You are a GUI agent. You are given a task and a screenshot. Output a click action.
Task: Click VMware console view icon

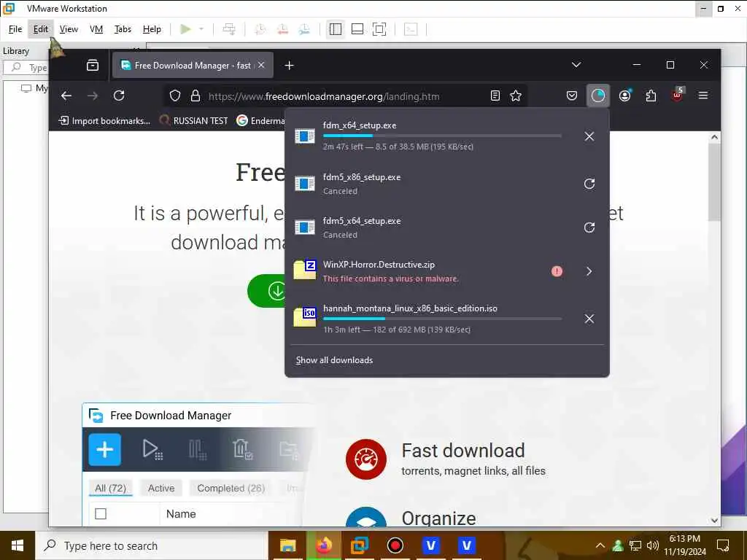click(x=411, y=29)
